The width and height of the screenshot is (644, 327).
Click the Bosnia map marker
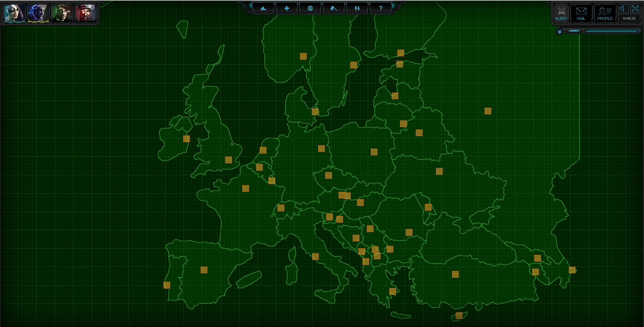(x=356, y=238)
